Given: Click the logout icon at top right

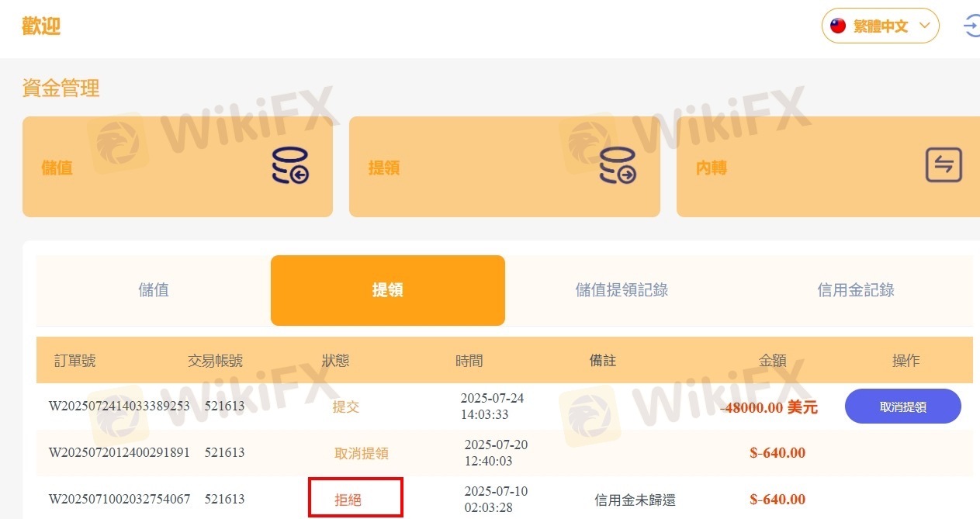Looking at the screenshot, I should 971,26.
